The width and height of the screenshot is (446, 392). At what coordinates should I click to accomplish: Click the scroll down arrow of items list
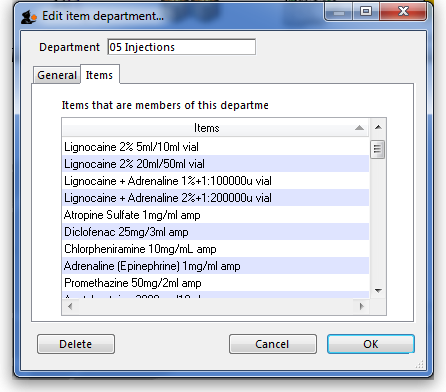click(x=378, y=291)
